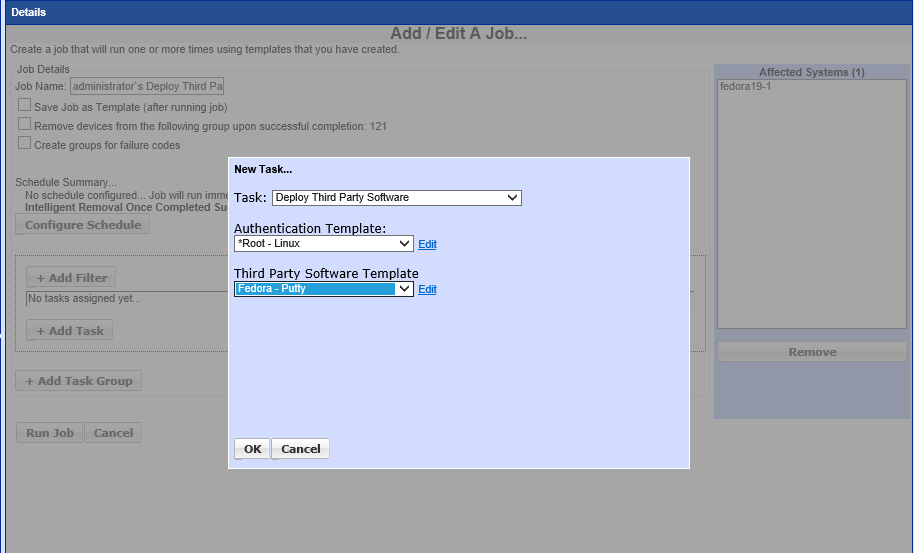
Task: Expand the Authentication Template dropdown
Action: tap(323, 244)
